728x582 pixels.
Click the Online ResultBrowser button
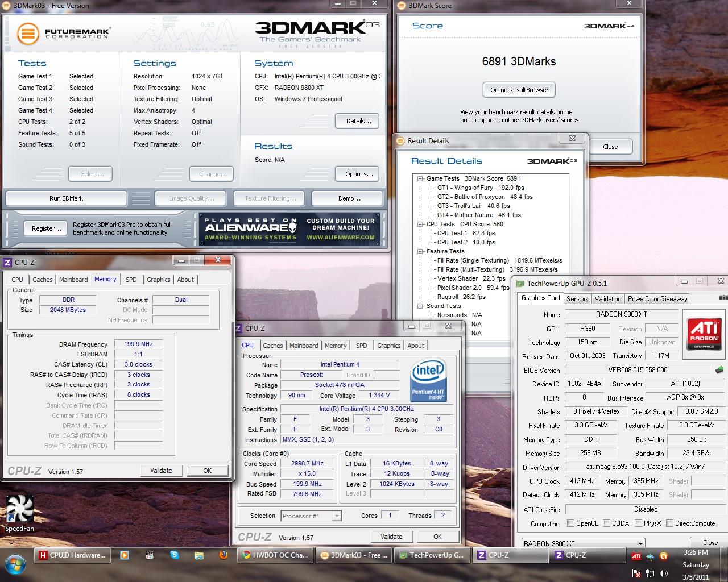pyautogui.click(x=519, y=90)
